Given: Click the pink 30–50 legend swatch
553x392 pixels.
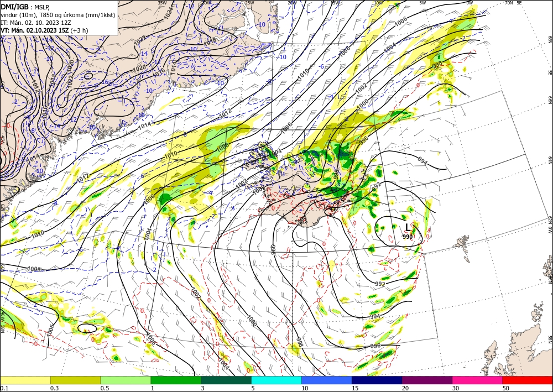Looking at the screenshot, I should point(478,380).
